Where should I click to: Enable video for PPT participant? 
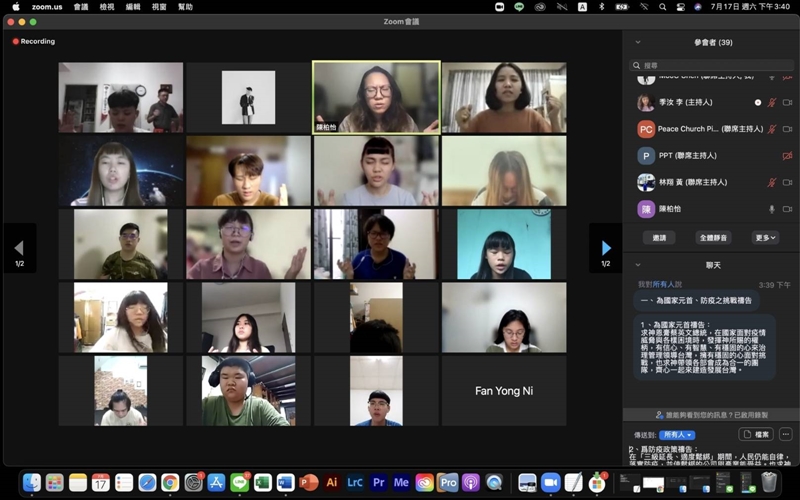[787, 156]
